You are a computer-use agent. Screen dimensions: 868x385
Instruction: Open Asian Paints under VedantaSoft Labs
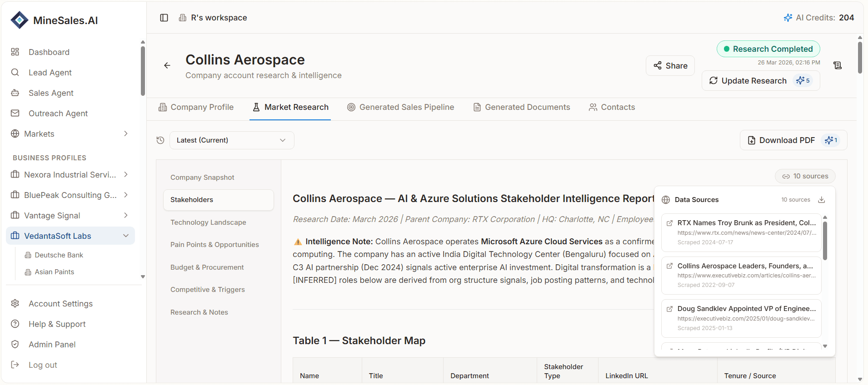click(x=55, y=272)
